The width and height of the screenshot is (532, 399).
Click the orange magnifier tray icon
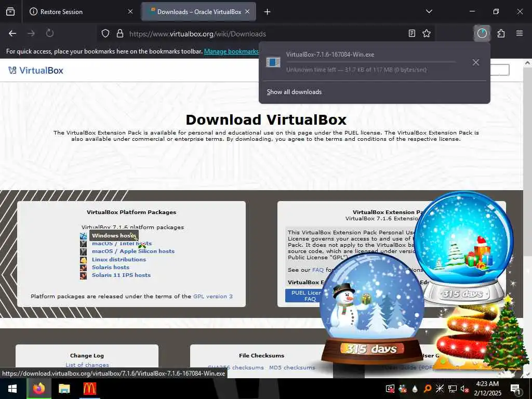(427, 389)
